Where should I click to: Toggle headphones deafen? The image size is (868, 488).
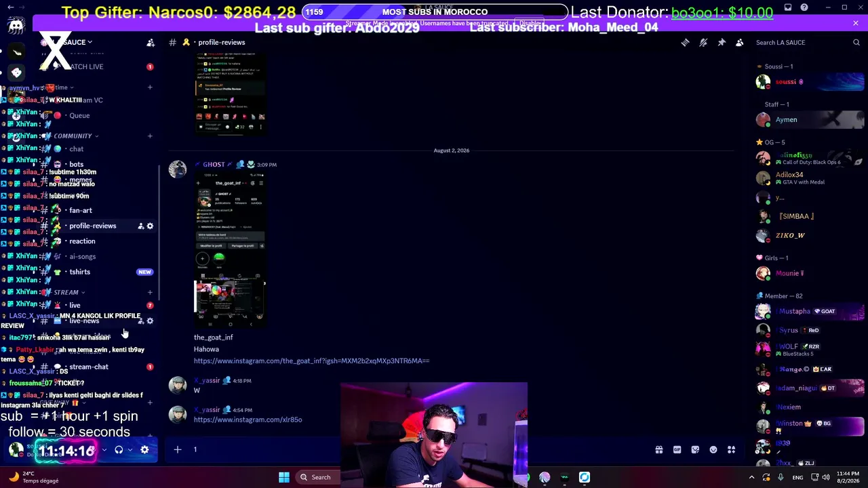[x=119, y=449]
